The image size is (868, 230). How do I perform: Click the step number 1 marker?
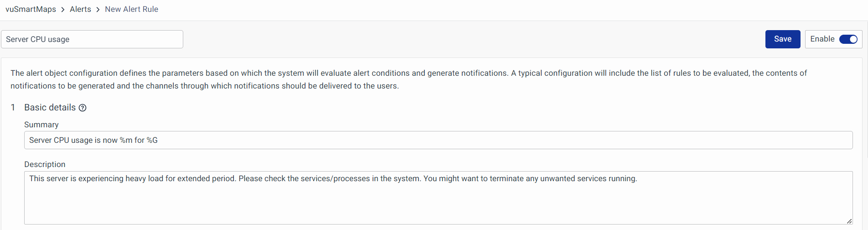13,107
